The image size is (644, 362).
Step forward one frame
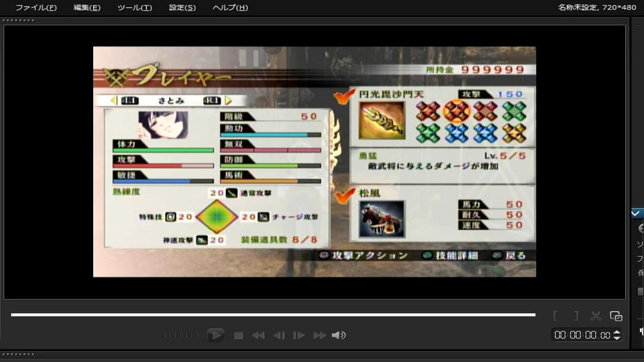click(x=299, y=336)
